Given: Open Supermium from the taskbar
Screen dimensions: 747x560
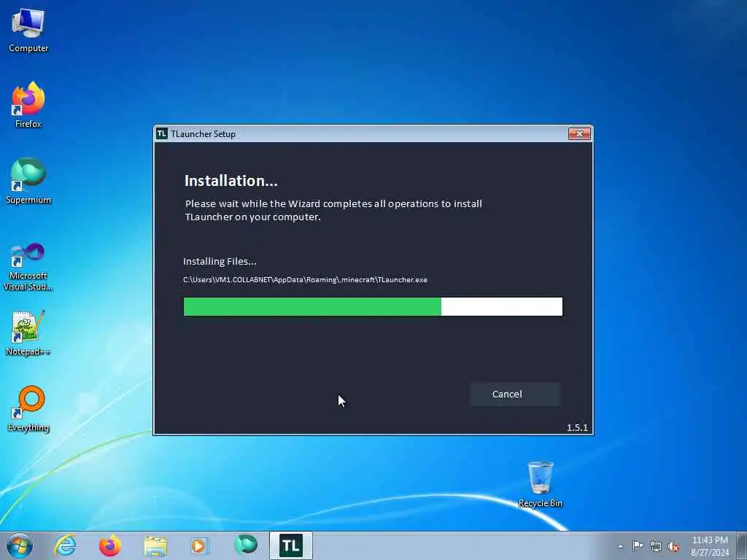Looking at the screenshot, I should [246, 545].
